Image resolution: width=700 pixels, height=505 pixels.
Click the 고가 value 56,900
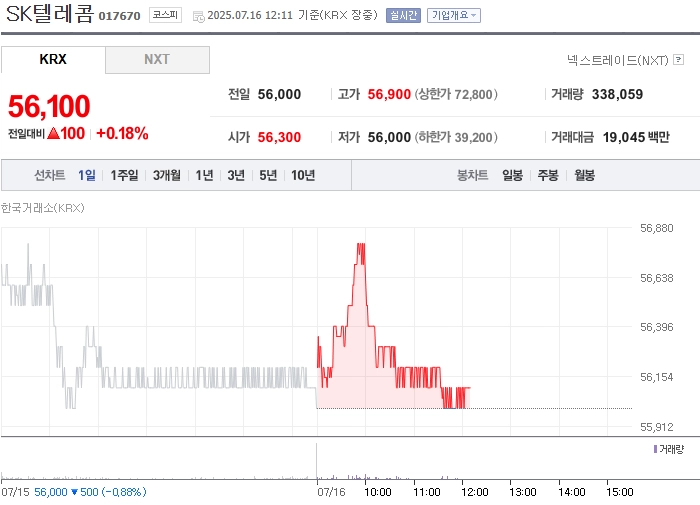tap(389, 94)
